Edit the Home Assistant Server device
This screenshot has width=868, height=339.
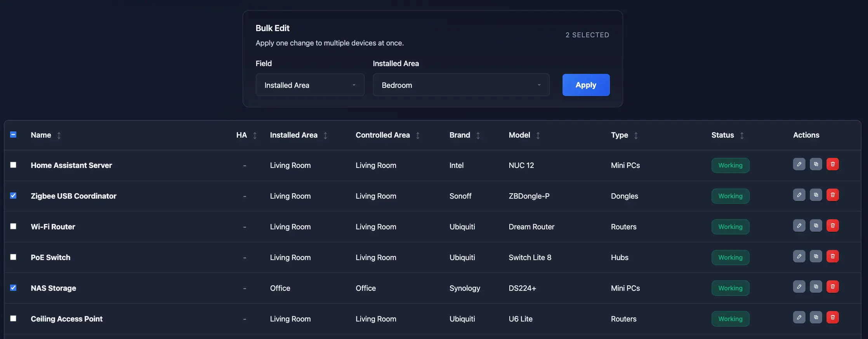pyautogui.click(x=799, y=164)
